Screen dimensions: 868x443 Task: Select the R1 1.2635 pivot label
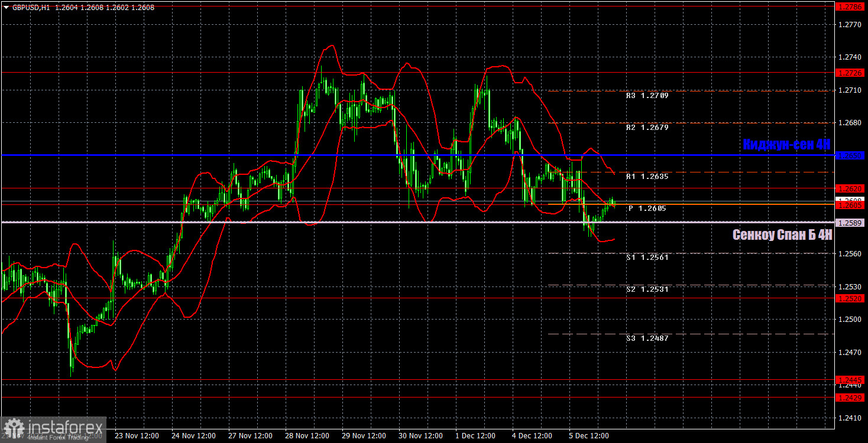647,177
